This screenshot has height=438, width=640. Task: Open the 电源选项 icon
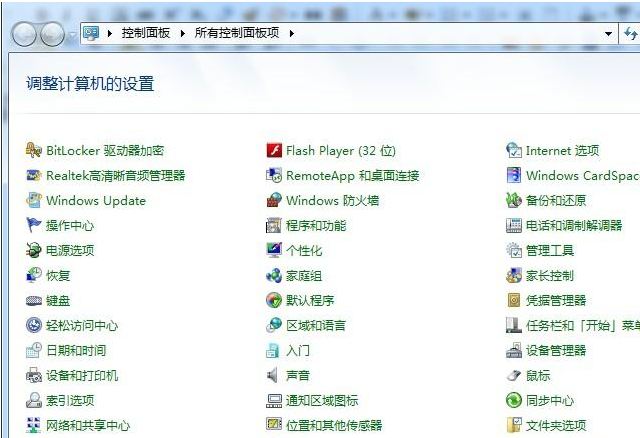33,250
